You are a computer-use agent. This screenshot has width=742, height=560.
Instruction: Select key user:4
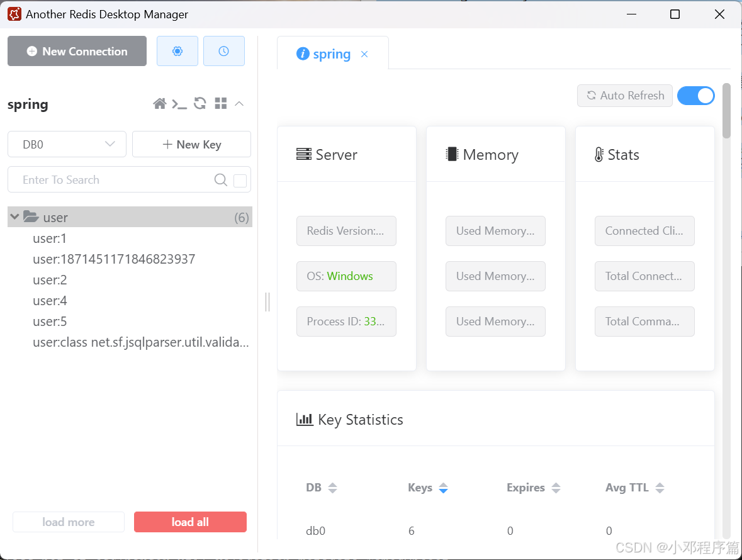[x=50, y=301]
